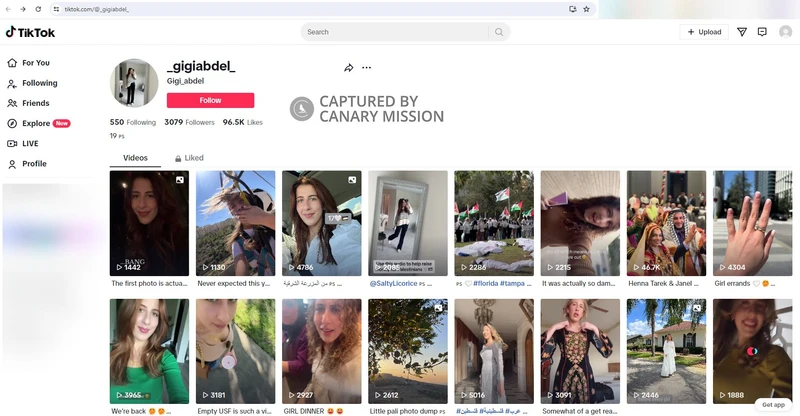Click the #florida hashtag link
The height and width of the screenshot is (416, 800).
[485, 283]
